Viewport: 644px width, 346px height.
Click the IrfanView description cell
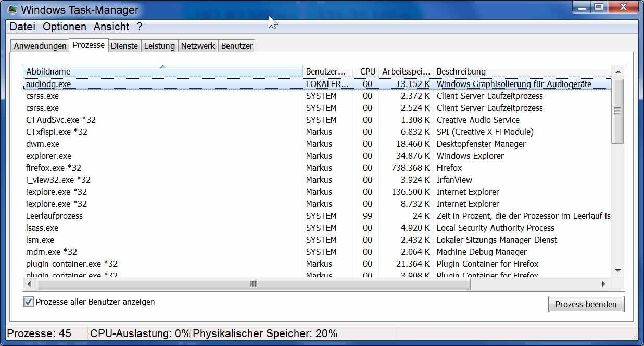tap(454, 180)
